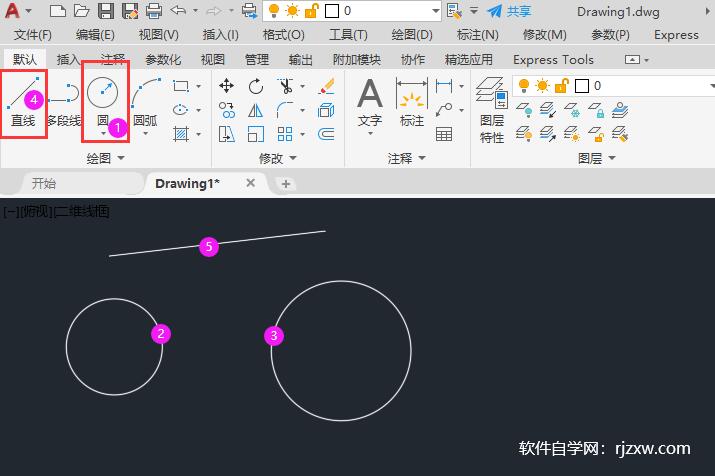
Task: Click the New file icon in the quick access toolbar
Action: pos(57,10)
